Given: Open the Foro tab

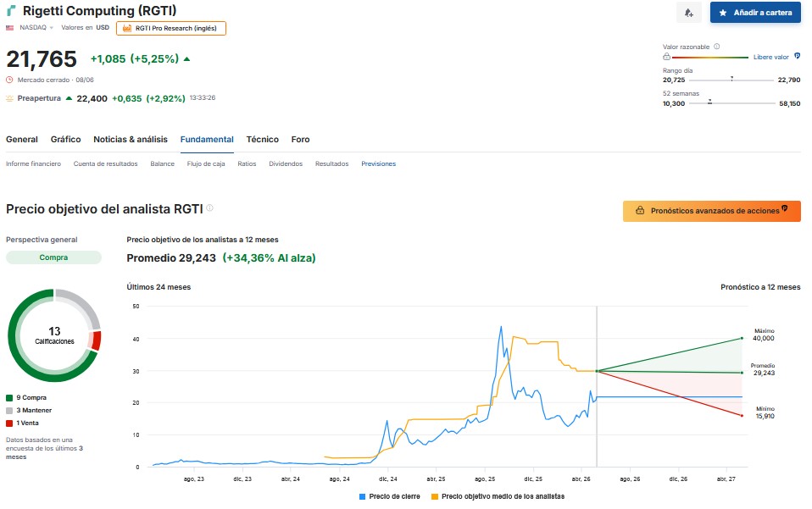Looking at the screenshot, I should pos(300,140).
